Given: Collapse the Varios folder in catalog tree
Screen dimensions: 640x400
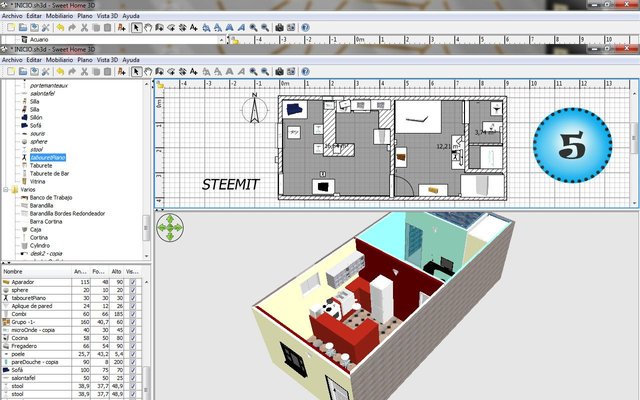Looking at the screenshot, I should 6,189.
